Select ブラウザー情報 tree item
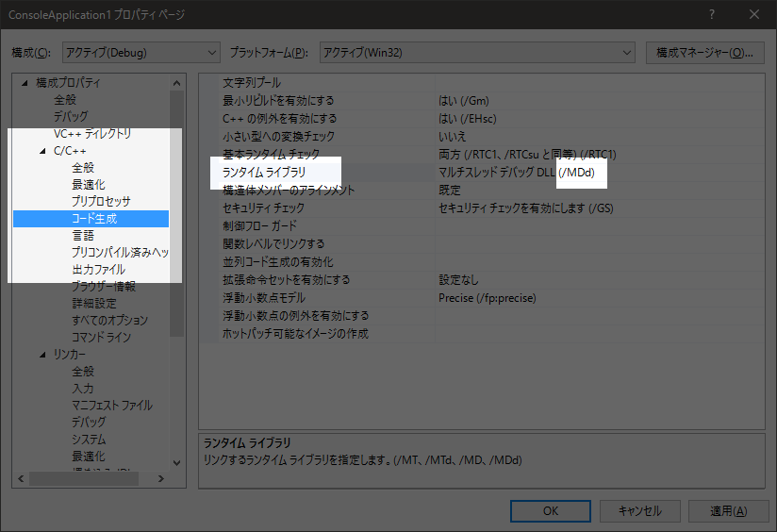777x532 pixels. coord(104,286)
